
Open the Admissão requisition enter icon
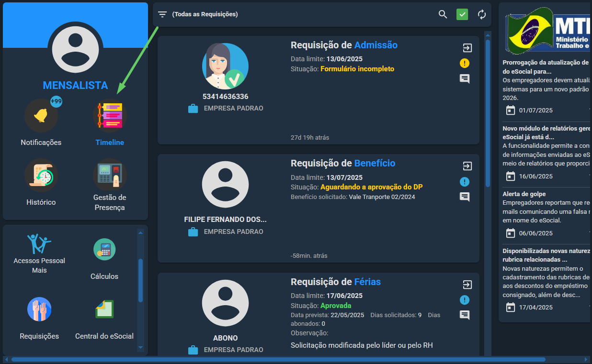click(467, 48)
